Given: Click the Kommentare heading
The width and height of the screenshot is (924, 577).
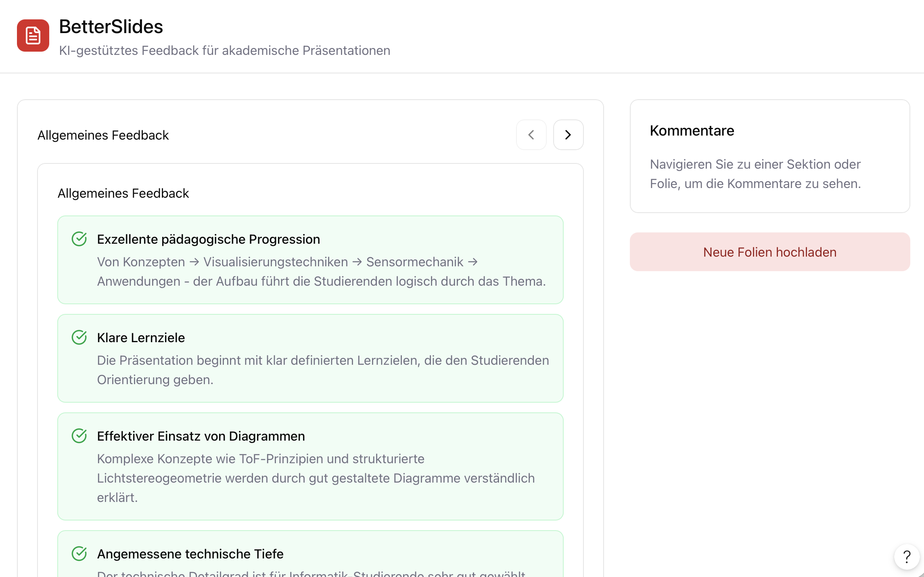Looking at the screenshot, I should (x=692, y=131).
